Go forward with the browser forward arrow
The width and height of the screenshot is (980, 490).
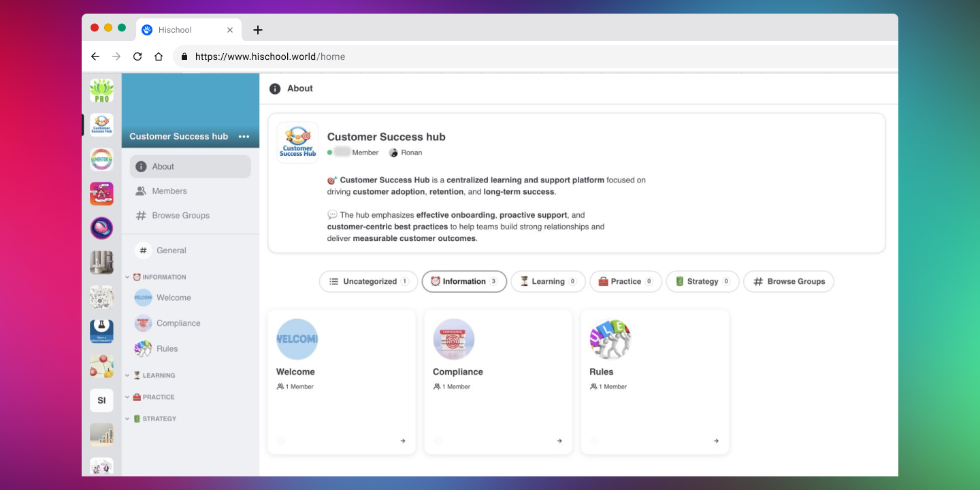(116, 56)
